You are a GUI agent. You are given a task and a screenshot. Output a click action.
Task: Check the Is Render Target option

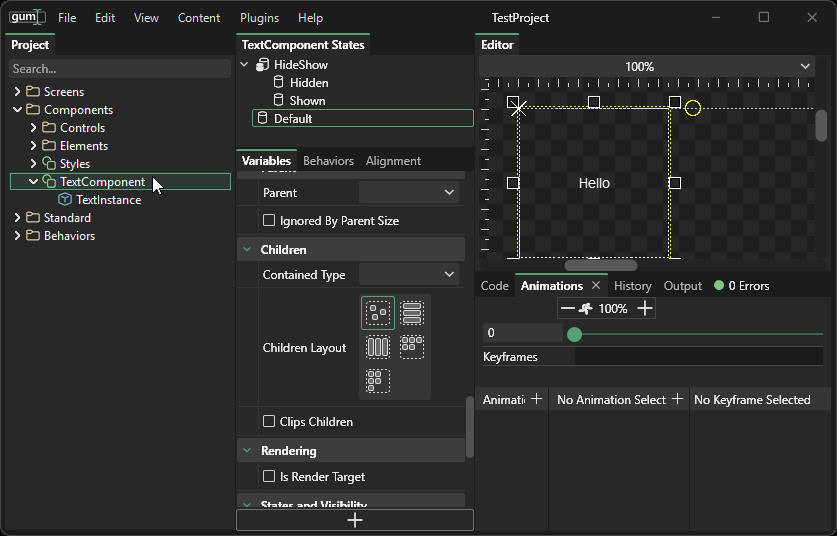click(269, 477)
